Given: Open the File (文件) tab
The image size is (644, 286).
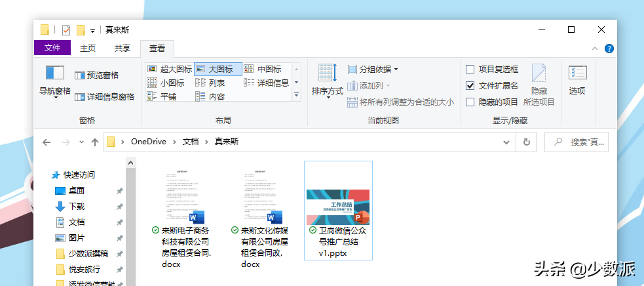Looking at the screenshot, I should (x=52, y=48).
